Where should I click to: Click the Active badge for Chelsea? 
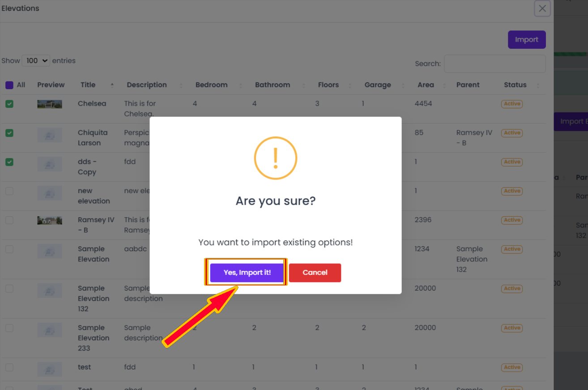pos(512,104)
